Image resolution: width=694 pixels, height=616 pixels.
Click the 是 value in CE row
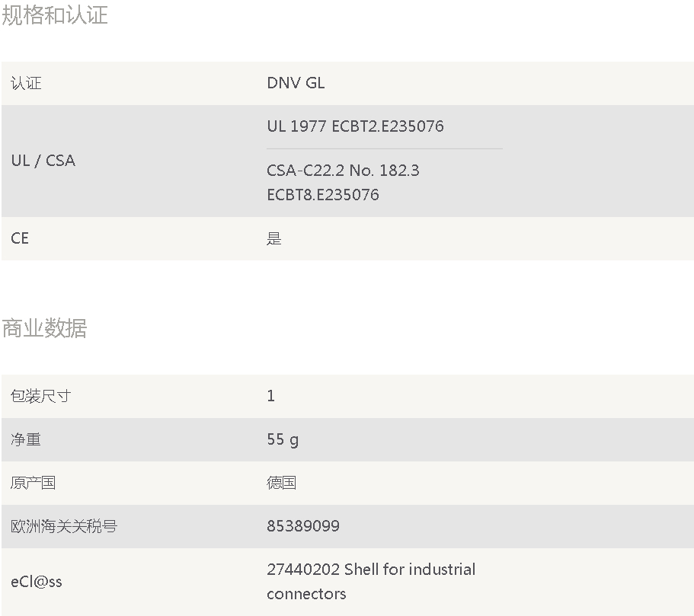pyautogui.click(x=274, y=238)
